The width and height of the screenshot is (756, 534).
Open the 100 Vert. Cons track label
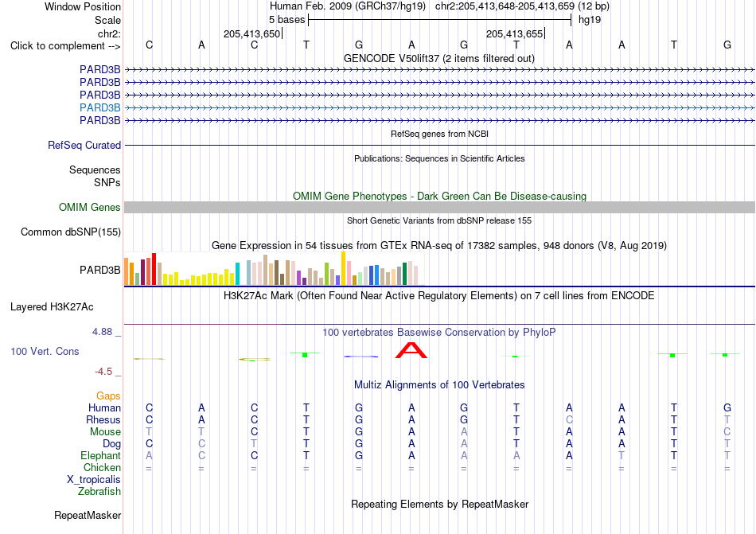click(45, 351)
